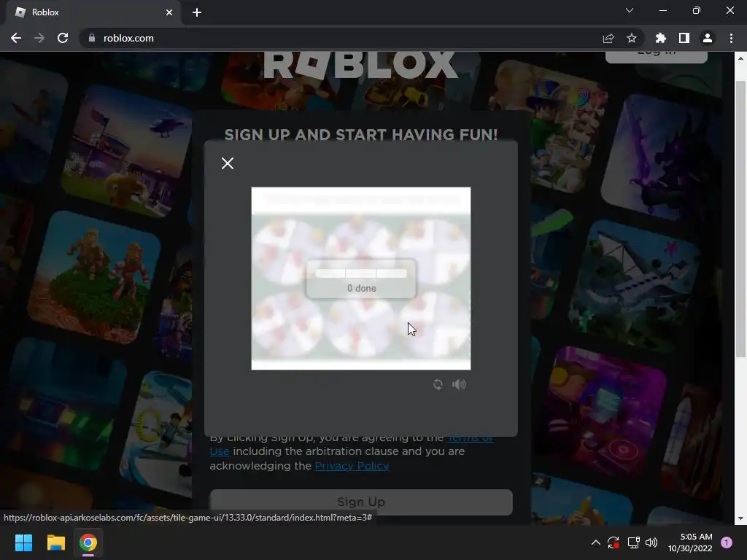
Task: Switch to audio challenge speaker icon
Action: (x=459, y=384)
